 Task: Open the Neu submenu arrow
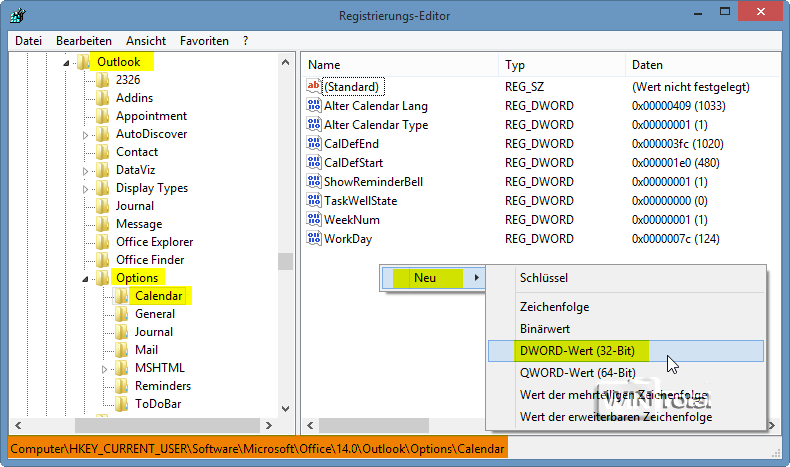click(477, 278)
